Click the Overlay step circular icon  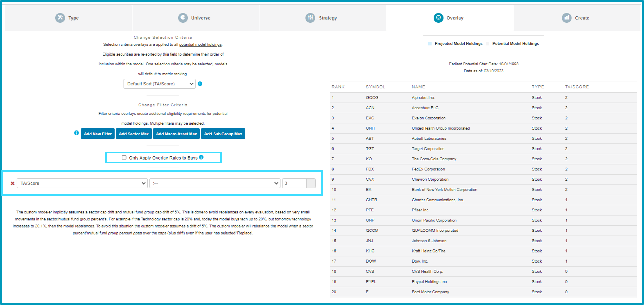point(438,18)
